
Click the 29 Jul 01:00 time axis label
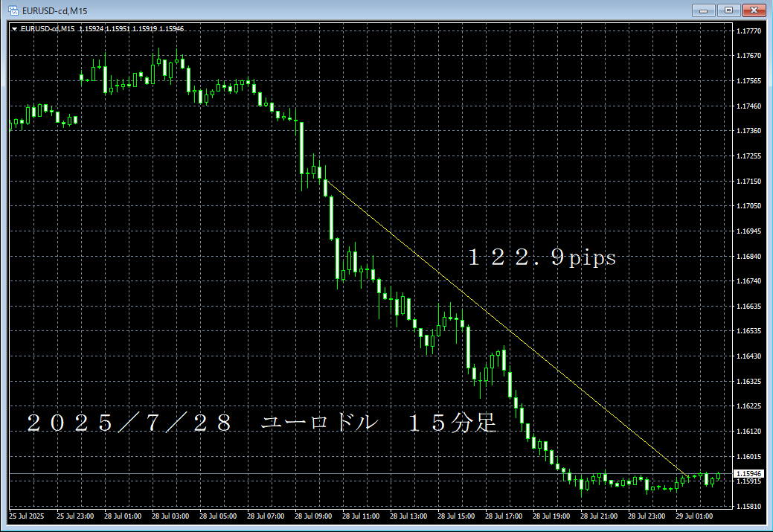click(x=694, y=516)
